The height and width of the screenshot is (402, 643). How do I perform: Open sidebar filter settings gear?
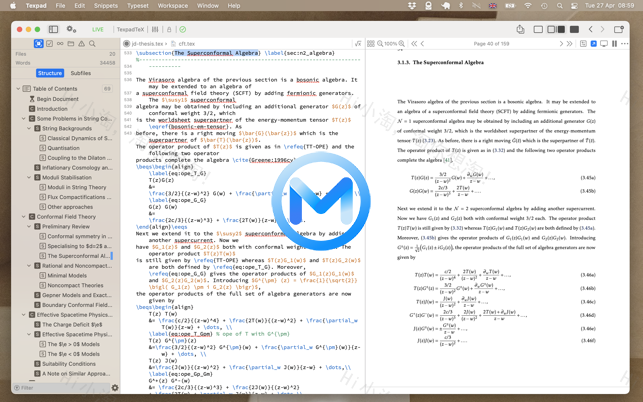click(115, 388)
